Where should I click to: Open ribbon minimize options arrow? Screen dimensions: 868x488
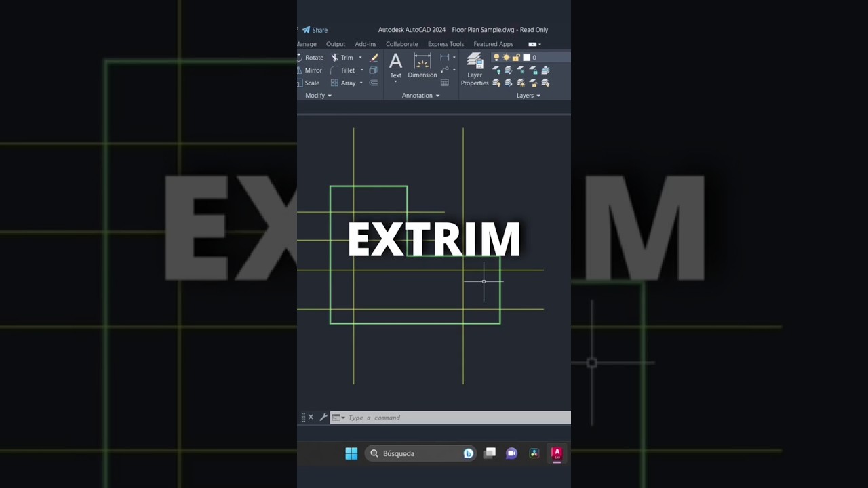click(540, 44)
